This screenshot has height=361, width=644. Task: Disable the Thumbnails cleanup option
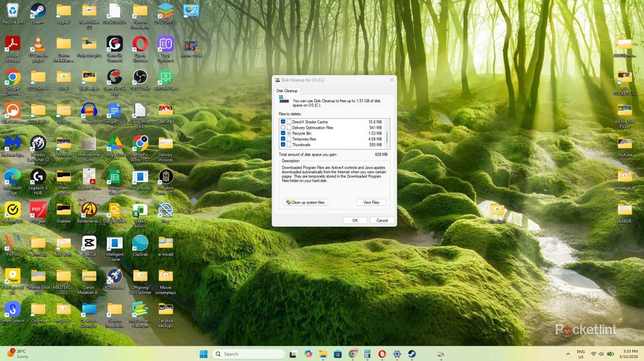pos(283,144)
